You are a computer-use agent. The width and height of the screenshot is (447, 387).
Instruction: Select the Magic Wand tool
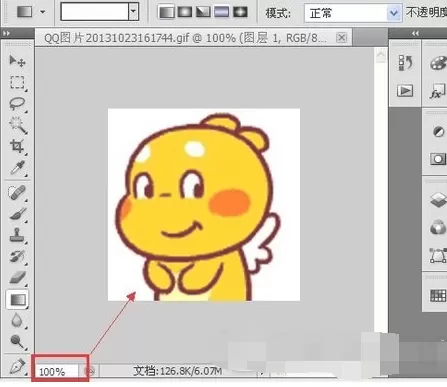(x=17, y=125)
